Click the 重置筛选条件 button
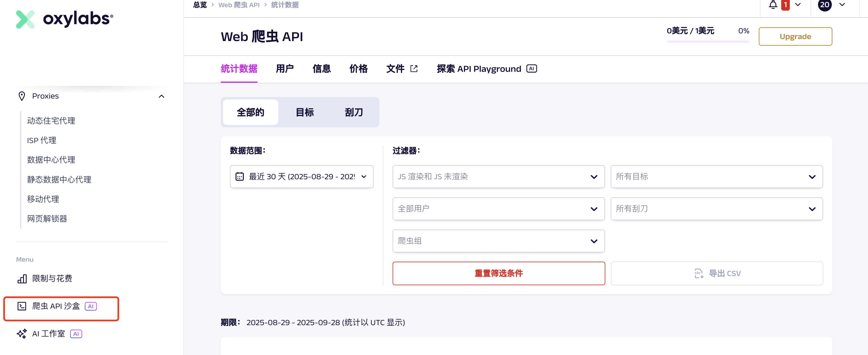This screenshot has height=355, width=868. click(498, 273)
